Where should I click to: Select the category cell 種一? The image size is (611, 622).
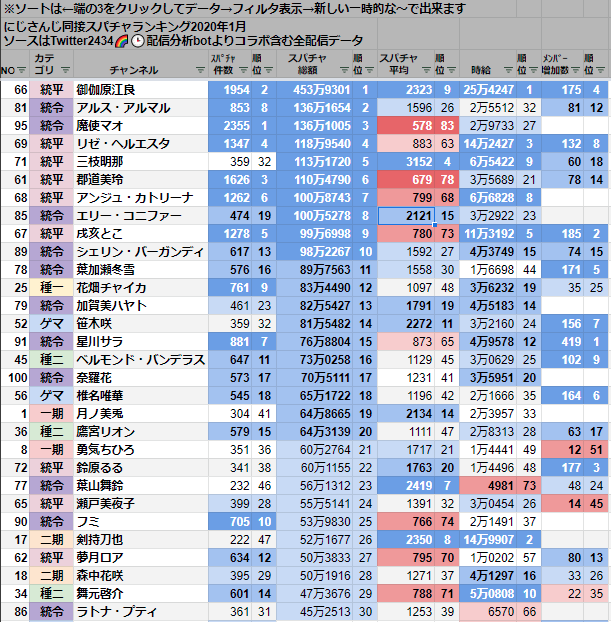(x=51, y=288)
